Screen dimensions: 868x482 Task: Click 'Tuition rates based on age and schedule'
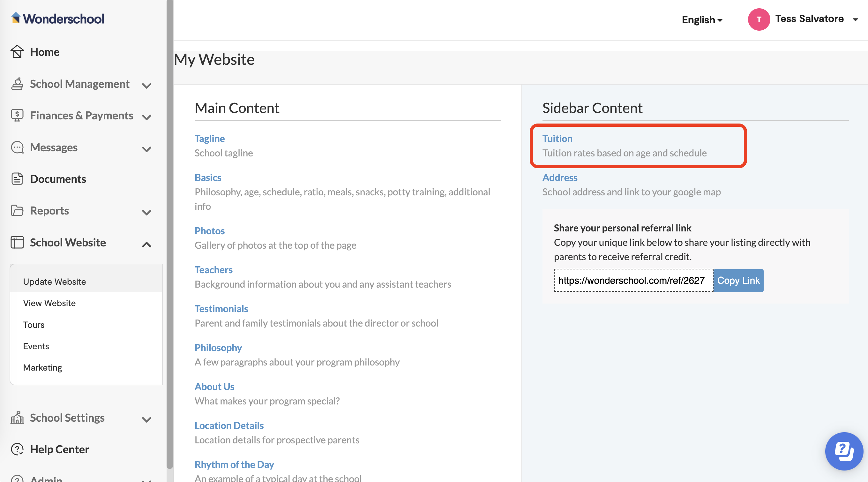pyautogui.click(x=625, y=153)
